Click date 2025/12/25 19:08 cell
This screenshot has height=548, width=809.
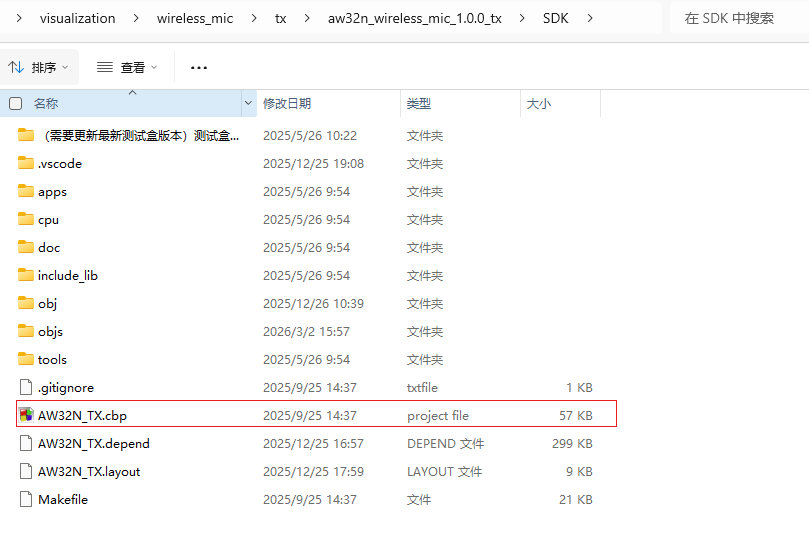[x=313, y=164]
